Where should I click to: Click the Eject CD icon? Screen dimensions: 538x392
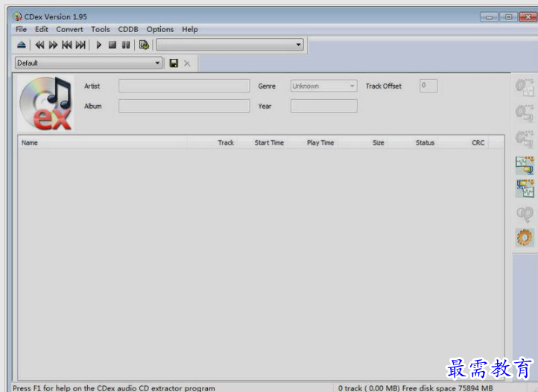tap(22, 45)
